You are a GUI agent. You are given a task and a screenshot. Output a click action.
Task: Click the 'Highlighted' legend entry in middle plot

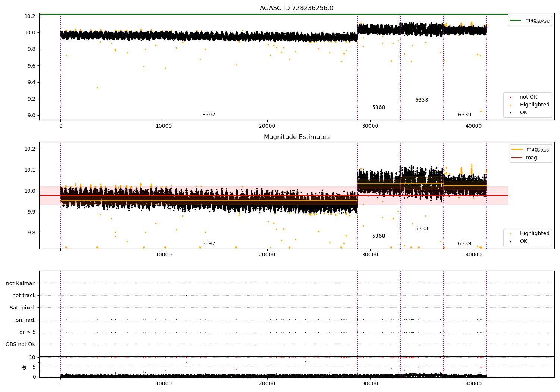528,234
